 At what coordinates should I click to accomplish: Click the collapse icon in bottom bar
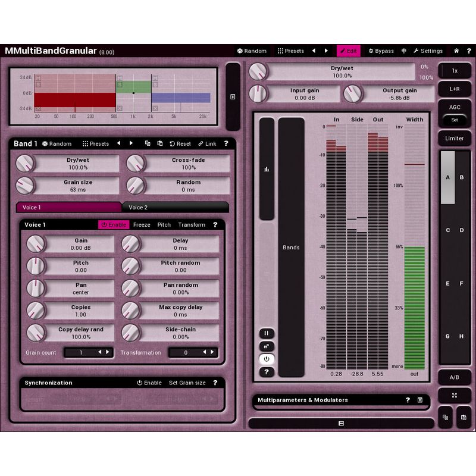[341, 423]
